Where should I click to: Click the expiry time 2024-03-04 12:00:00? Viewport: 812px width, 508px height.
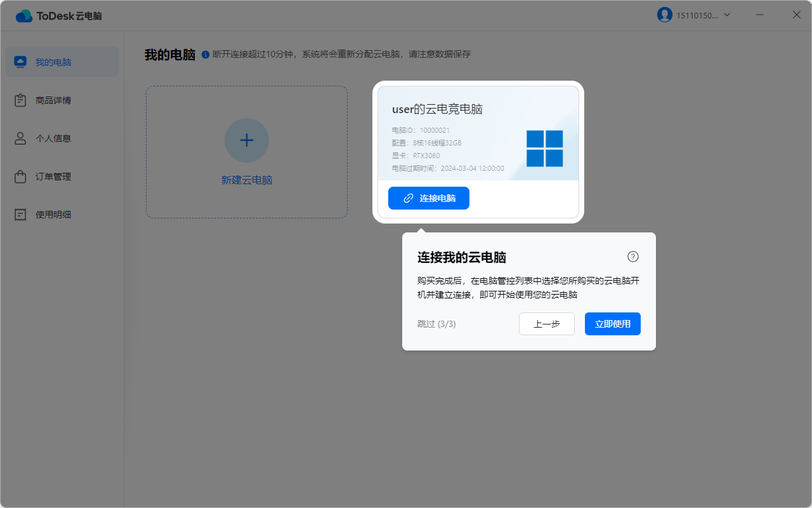473,168
